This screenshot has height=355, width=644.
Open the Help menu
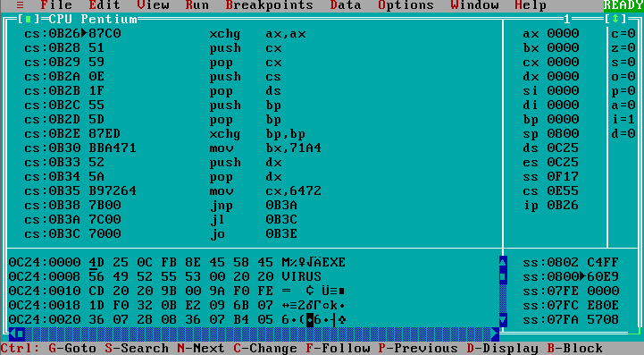click(531, 5)
